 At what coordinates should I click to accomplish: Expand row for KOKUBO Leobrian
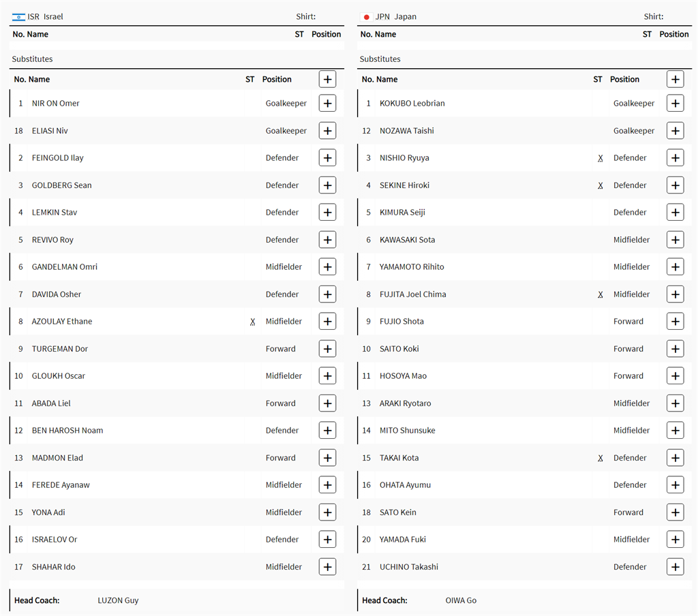675,104
